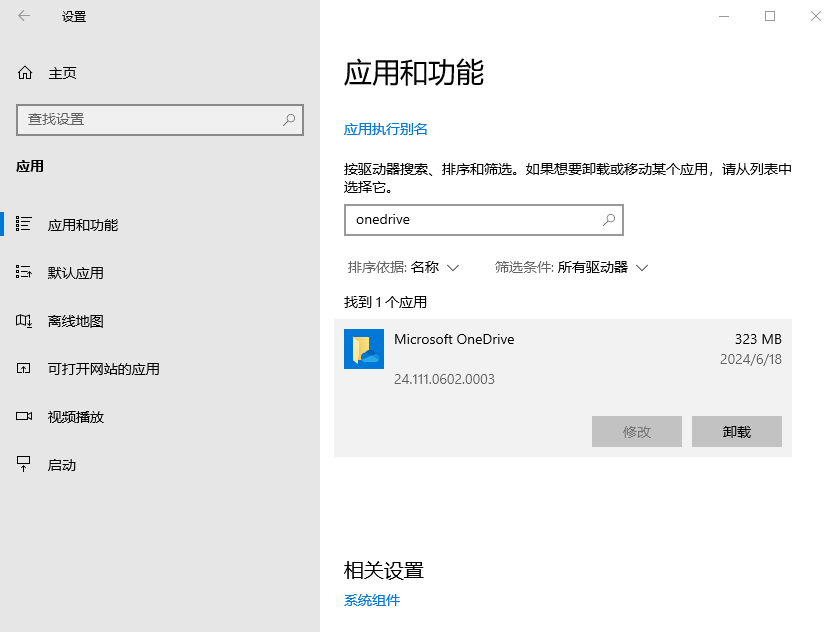Viewport: 839px width, 632px height.
Task: Click the 卸载 button for OneDrive
Action: [737, 431]
